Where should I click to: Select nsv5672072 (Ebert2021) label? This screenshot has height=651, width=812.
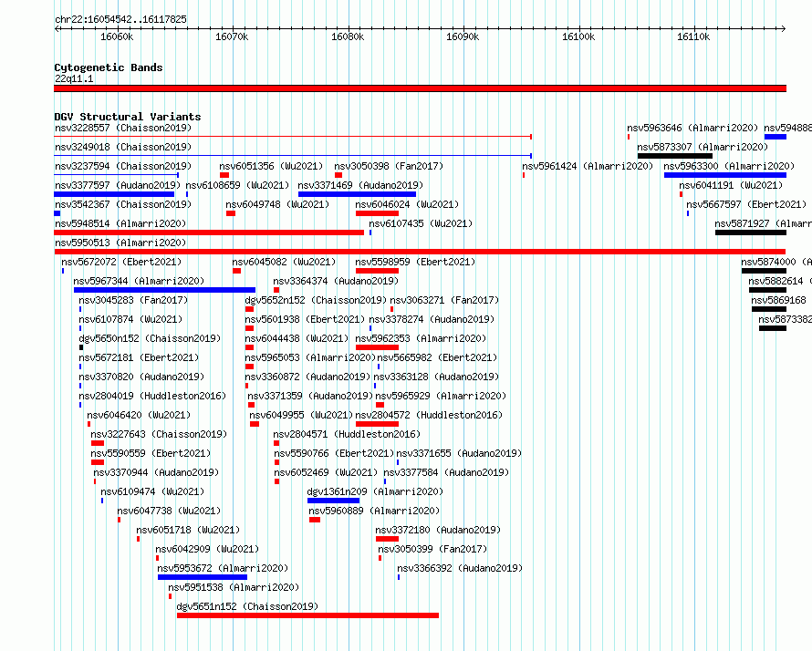pyautogui.click(x=121, y=262)
